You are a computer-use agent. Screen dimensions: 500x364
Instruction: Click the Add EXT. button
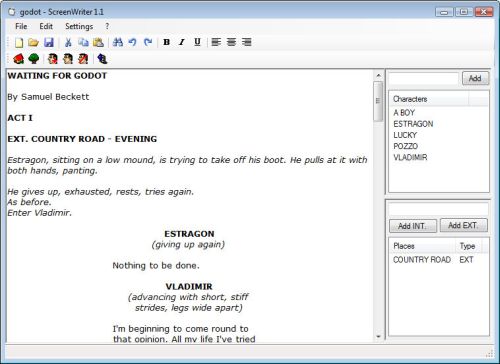[463, 226]
